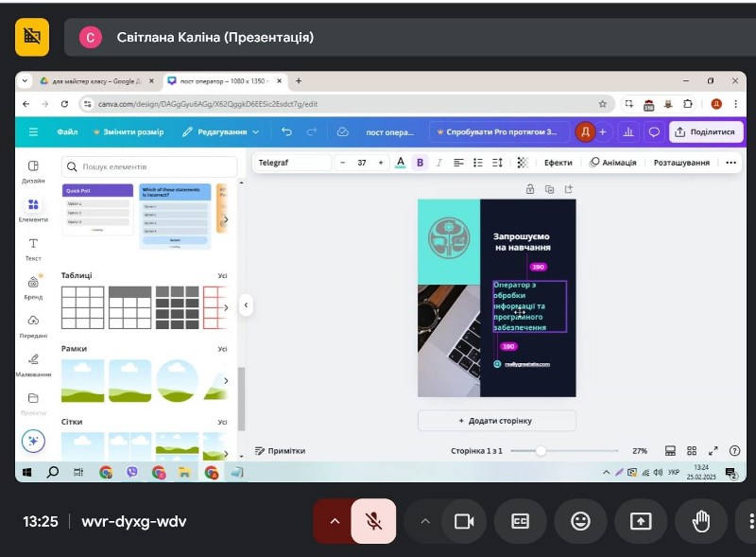Screen dimensions: 756x557
Task: Expand the Редагування mode dropdown
Action: pos(222,131)
